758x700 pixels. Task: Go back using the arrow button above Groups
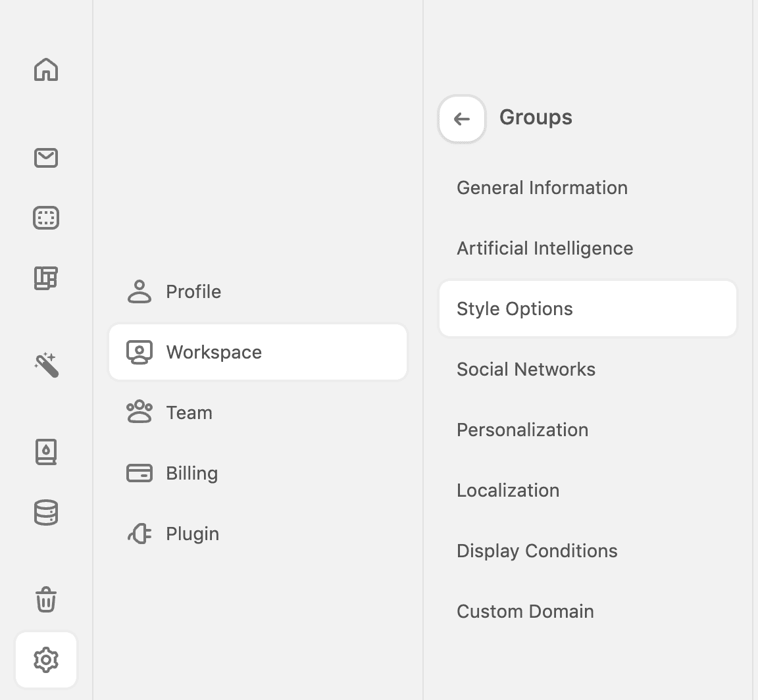[x=461, y=119]
